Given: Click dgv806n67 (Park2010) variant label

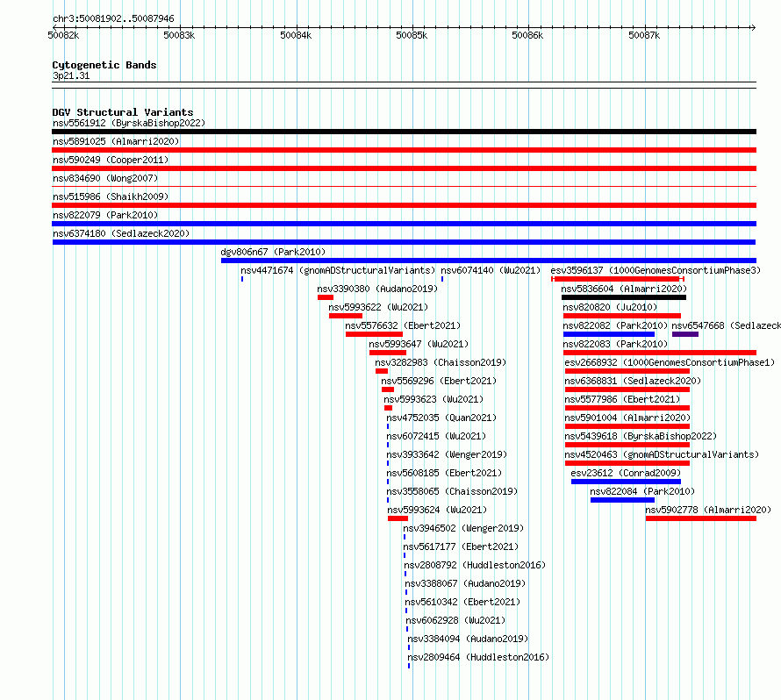Looking at the screenshot, I should coord(273,252).
